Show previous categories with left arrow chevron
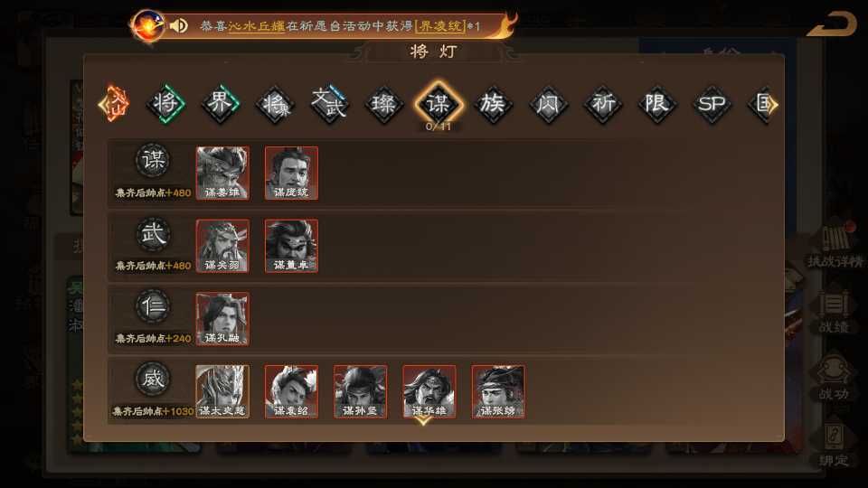868x488 pixels. tap(102, 105)
